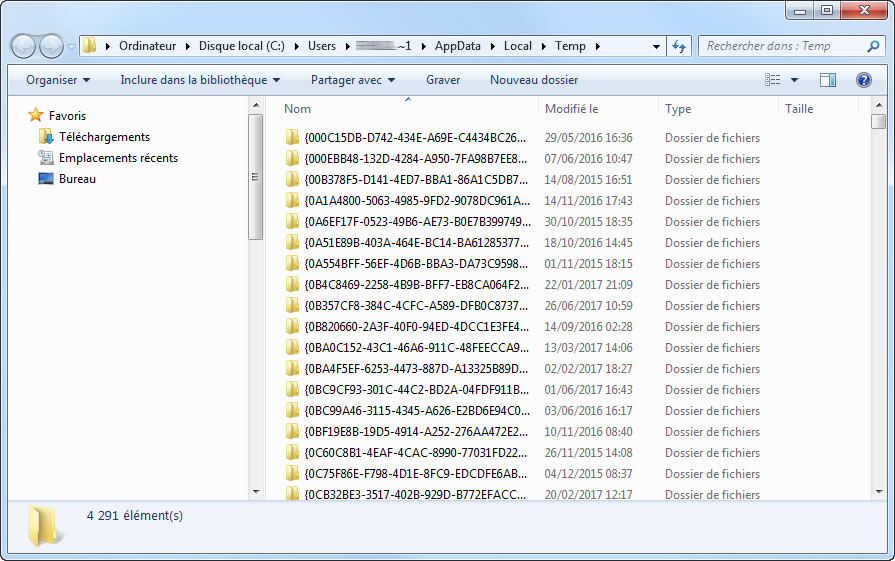Open Inclure dans la bibliothèque menu
The image size is (895, 561).
(200, 80)
